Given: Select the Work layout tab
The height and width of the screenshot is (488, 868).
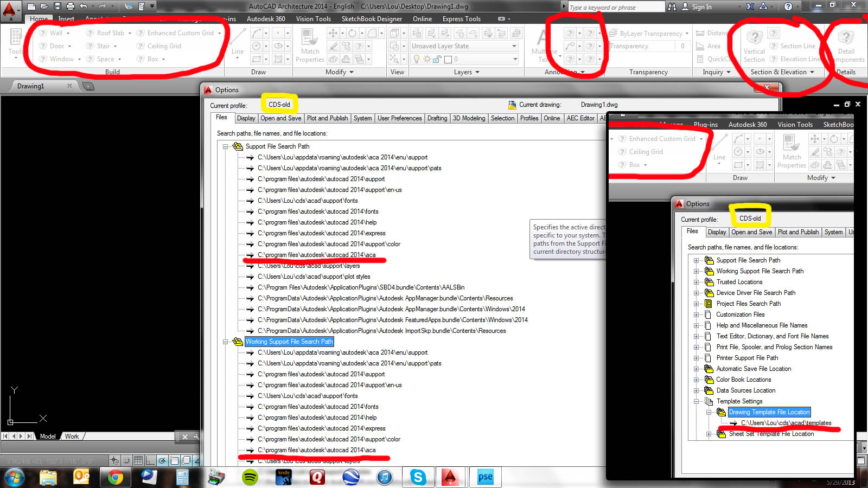Looking at the screenshot, I should pos(72,436).
